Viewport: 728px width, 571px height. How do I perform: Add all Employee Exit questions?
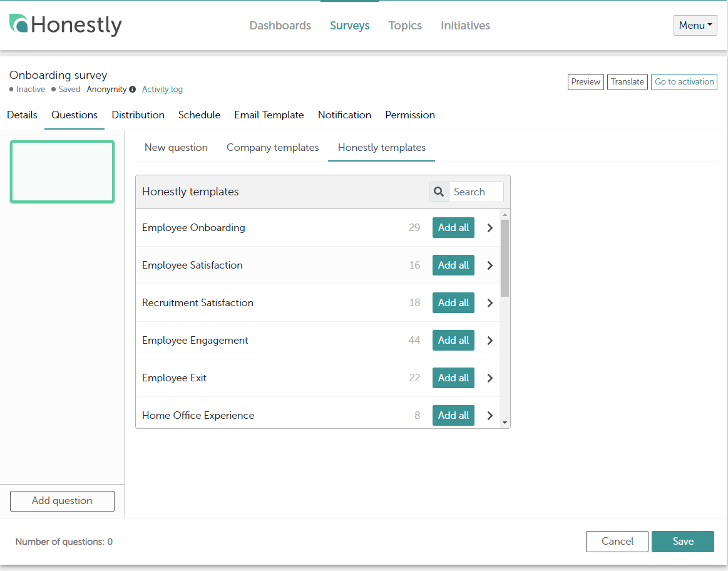453,378
